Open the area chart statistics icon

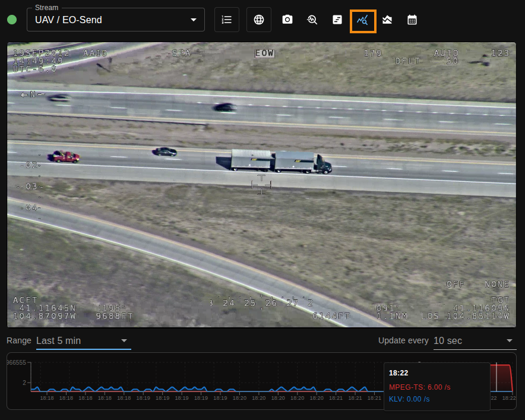[387, 20]
